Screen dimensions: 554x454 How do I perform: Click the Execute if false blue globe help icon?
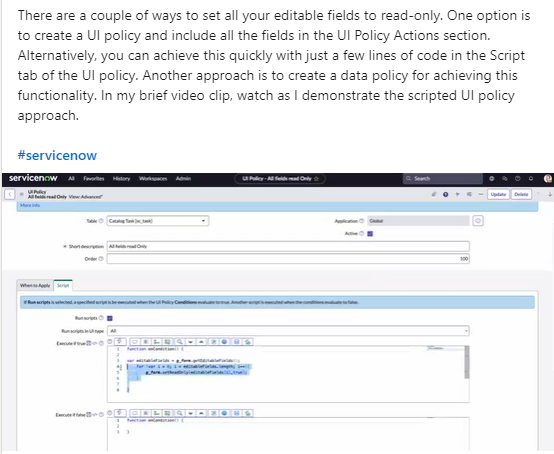click(224, 413)
